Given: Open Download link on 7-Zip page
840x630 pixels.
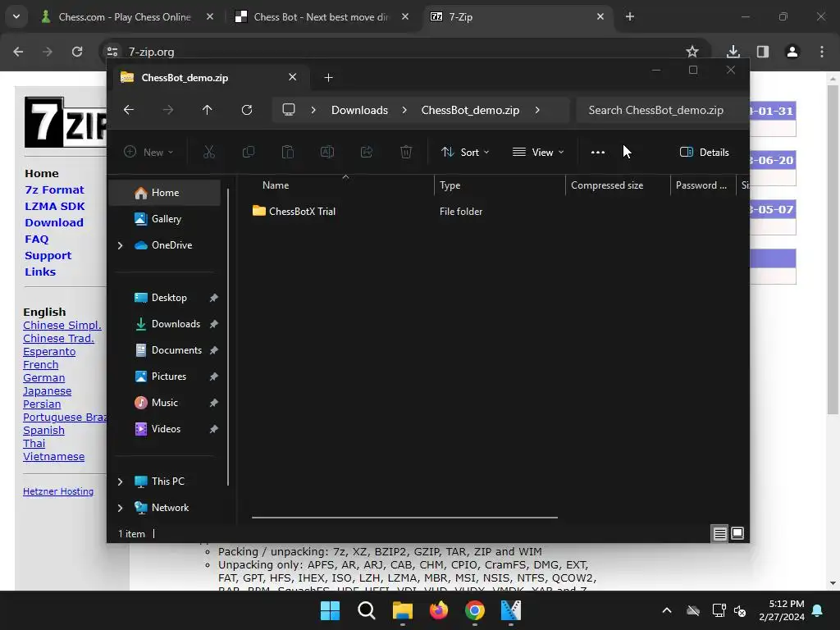Looking at the screenshot, I should [x=54, y=223].
